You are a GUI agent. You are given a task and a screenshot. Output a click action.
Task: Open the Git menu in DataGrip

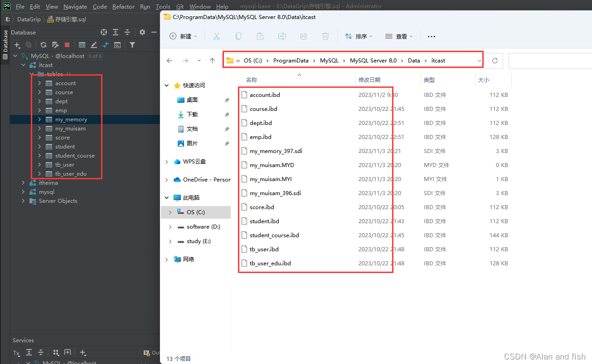click(x=180, y=6)
